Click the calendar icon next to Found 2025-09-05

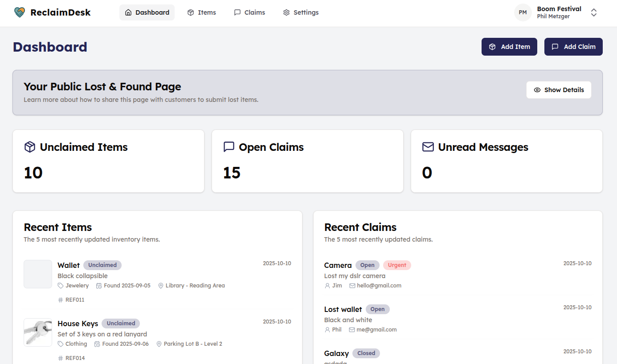pos(98,285)
